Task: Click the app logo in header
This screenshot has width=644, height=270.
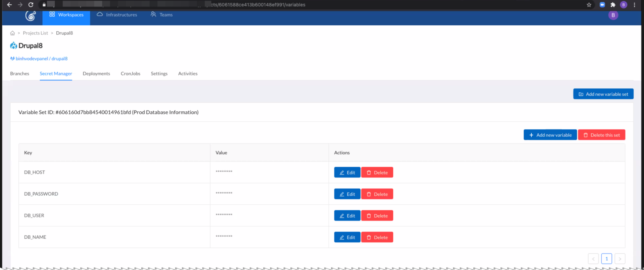Action: click(31, 16)
